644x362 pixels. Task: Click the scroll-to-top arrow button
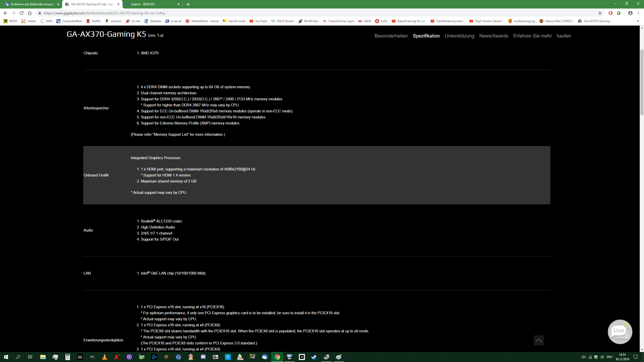pyautogui.click(x=539, y=340)
